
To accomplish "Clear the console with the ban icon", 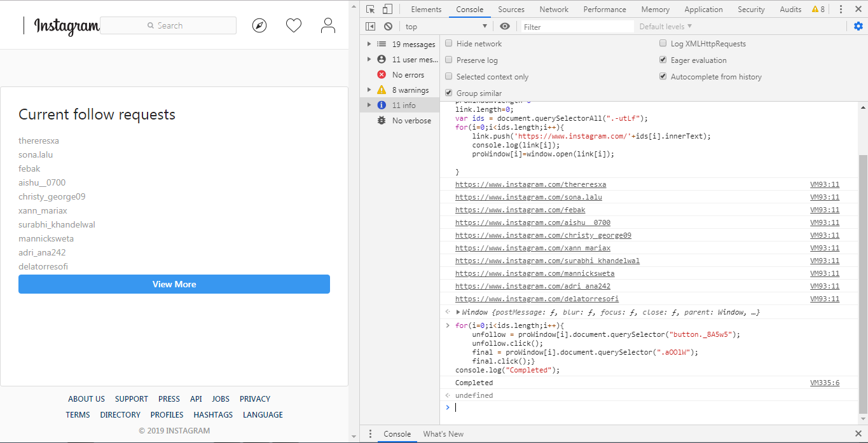I will (x=388, y=26).
